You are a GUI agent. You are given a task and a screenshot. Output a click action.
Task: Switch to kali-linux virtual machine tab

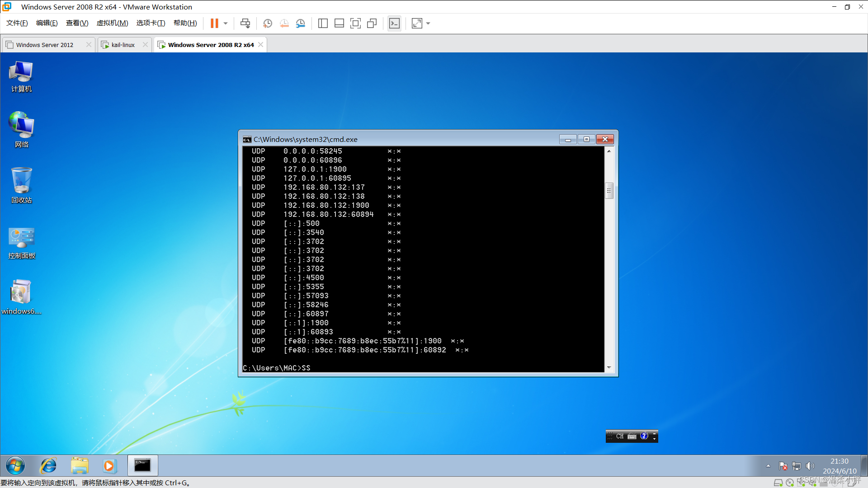[x=119, y=45]
